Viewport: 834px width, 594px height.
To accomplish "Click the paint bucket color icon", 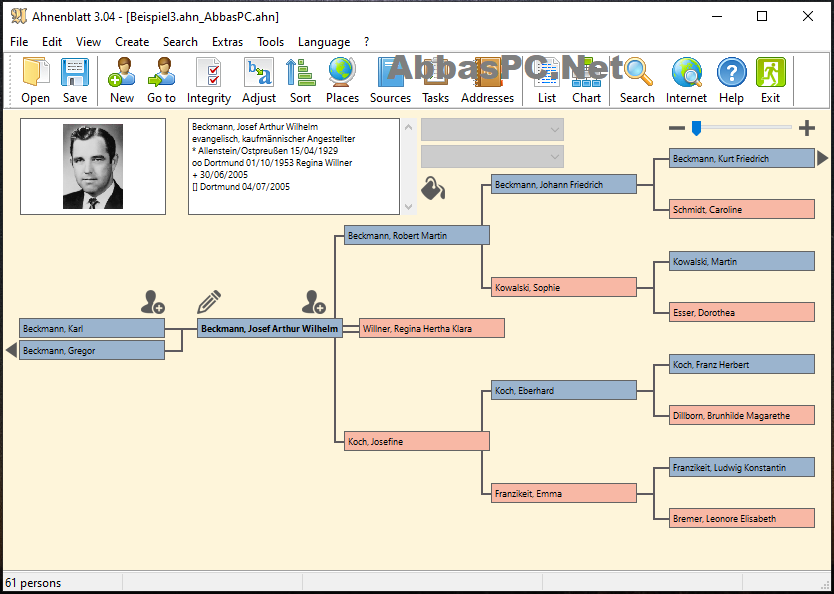I will (x=433, y=188).
